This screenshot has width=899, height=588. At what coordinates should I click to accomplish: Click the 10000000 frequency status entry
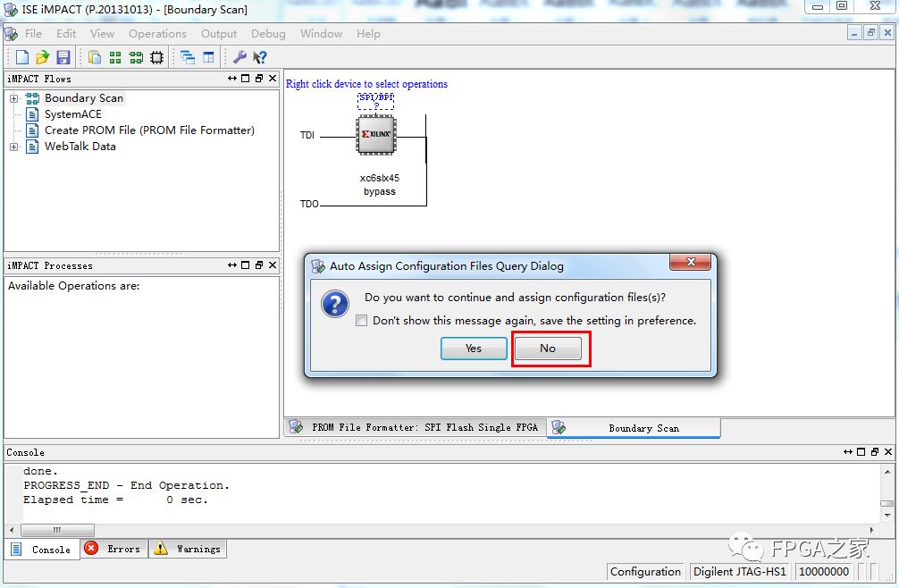824,571
